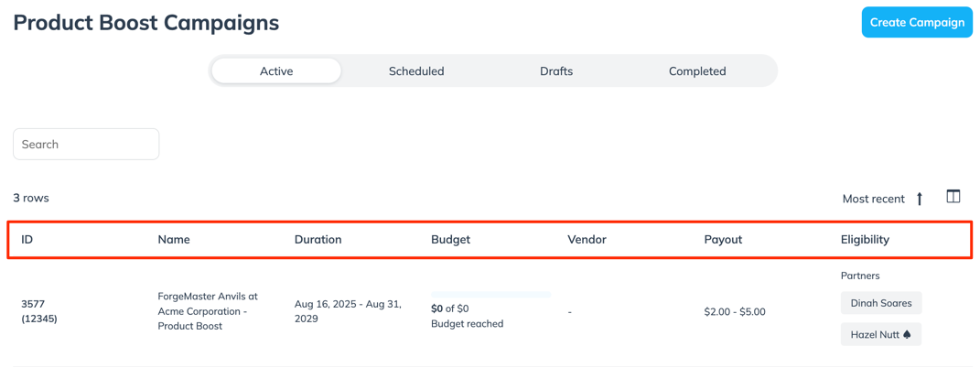
Task: Open the Most recent sort dropdown
Action: click(873, 199)
